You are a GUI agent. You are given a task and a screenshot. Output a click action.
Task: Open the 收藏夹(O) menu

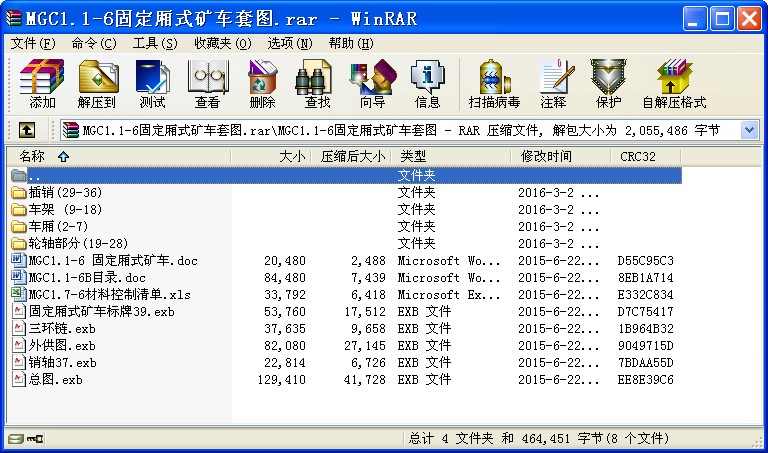coord(223,44)
